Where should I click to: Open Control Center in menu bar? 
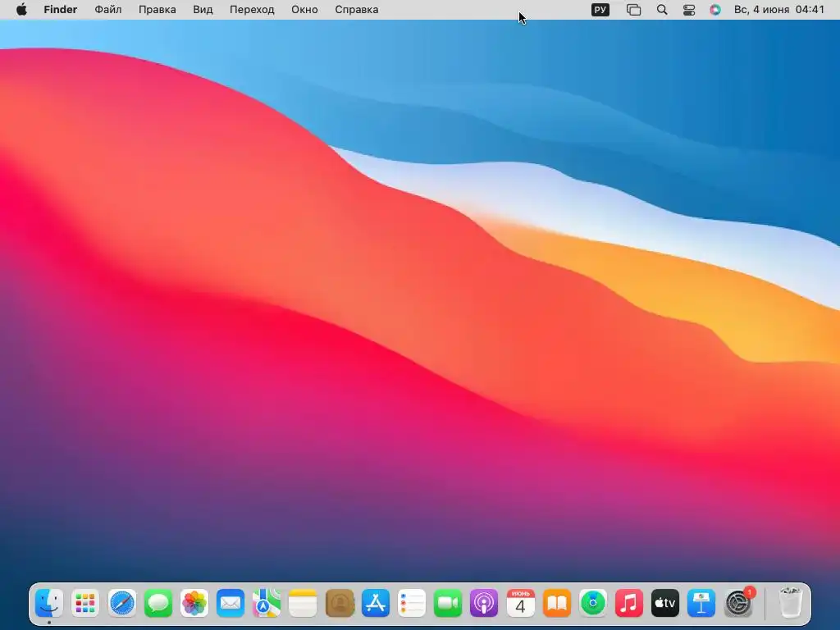click(689, 10)
